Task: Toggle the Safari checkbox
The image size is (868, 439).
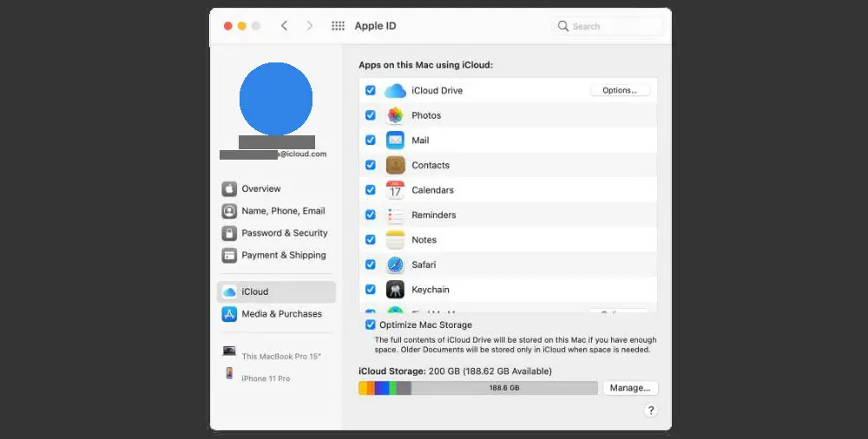Action: 371,265
